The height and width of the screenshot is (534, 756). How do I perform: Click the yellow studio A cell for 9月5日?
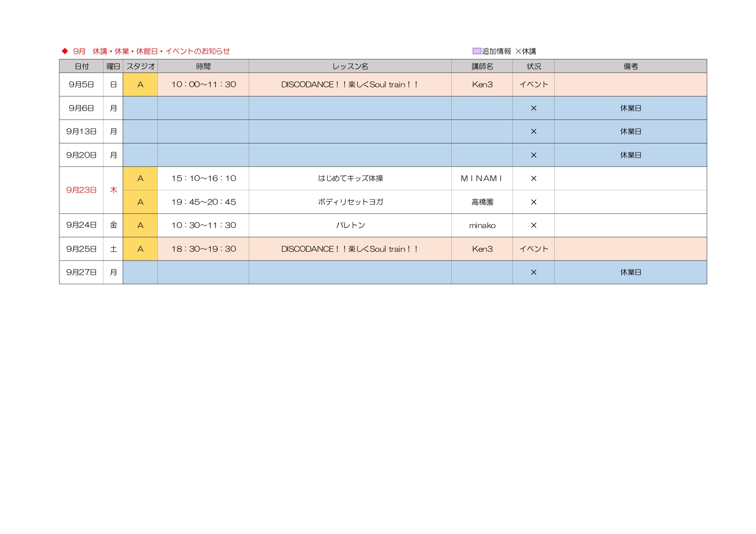[141, 84]
